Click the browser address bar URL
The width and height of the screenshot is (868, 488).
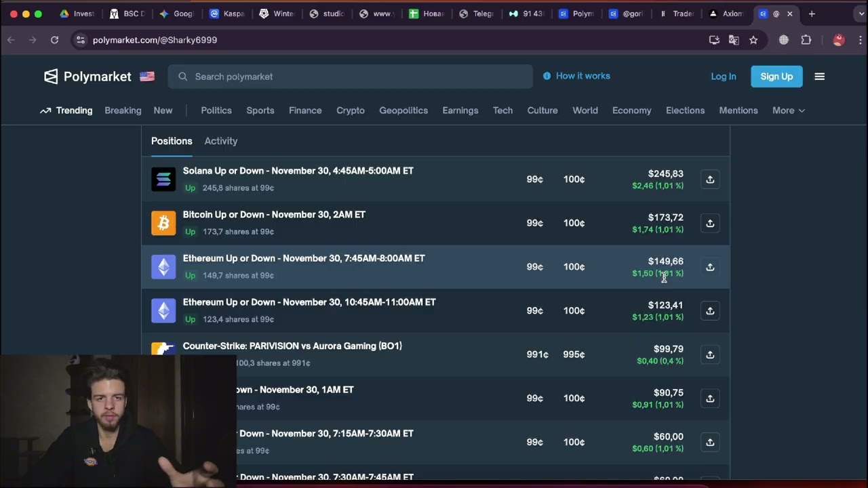pos(155,40)
